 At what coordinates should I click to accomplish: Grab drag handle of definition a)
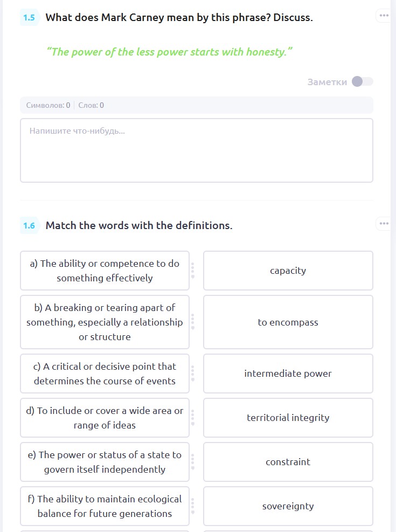click(x=193, y=271)
